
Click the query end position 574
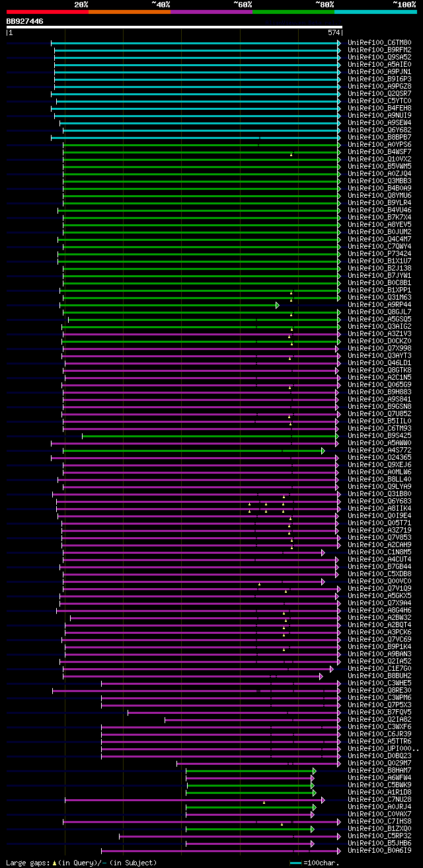[334, 32]
